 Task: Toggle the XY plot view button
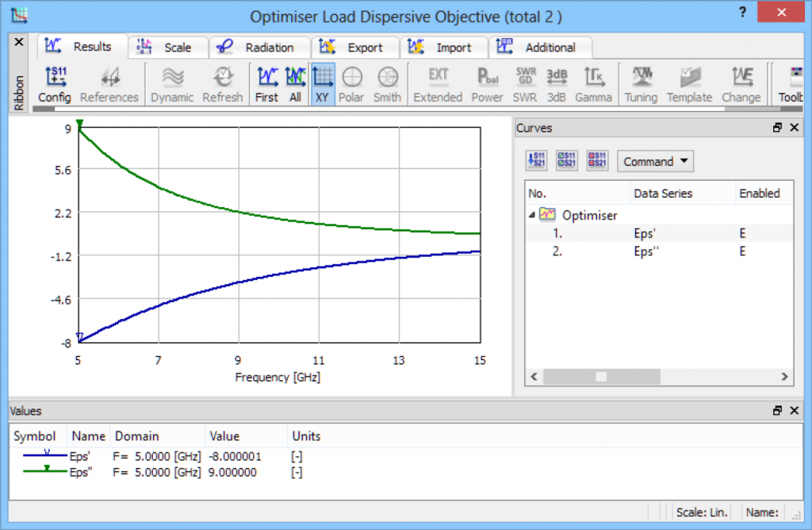pos(322,84)
